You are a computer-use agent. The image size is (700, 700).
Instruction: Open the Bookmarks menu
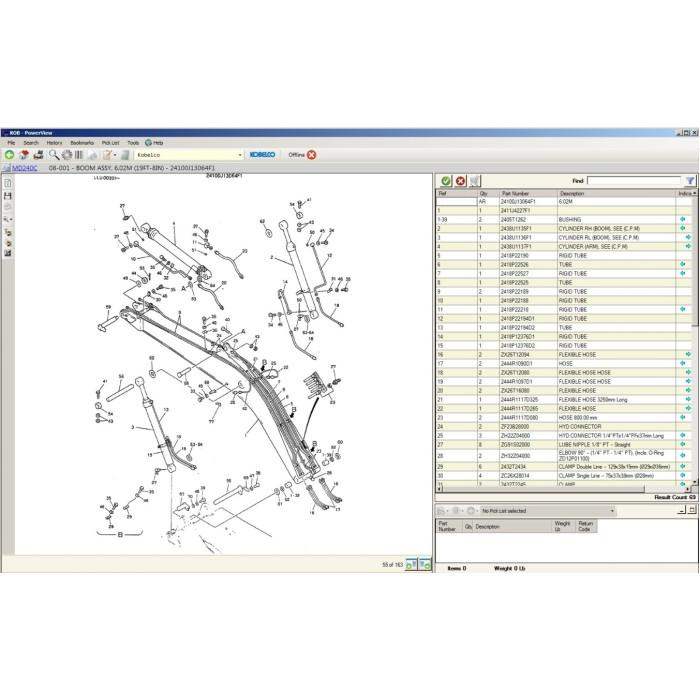tap(82, 143)
